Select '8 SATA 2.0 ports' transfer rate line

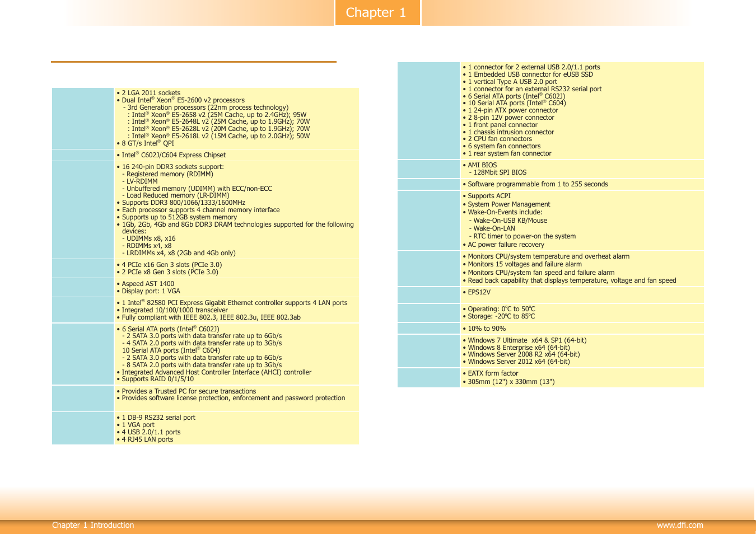[202, 365]
